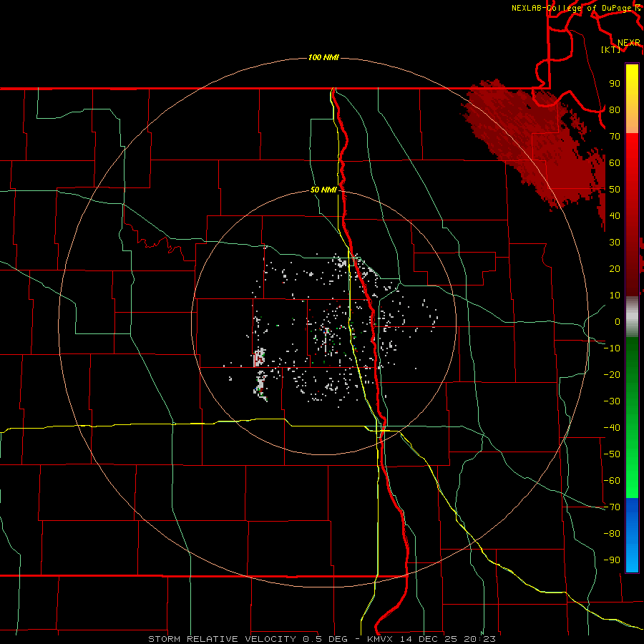The width and height of the screenshot is (644, 644).
Task: Click the positive 10 scale value
Action: tap(615, 296)
